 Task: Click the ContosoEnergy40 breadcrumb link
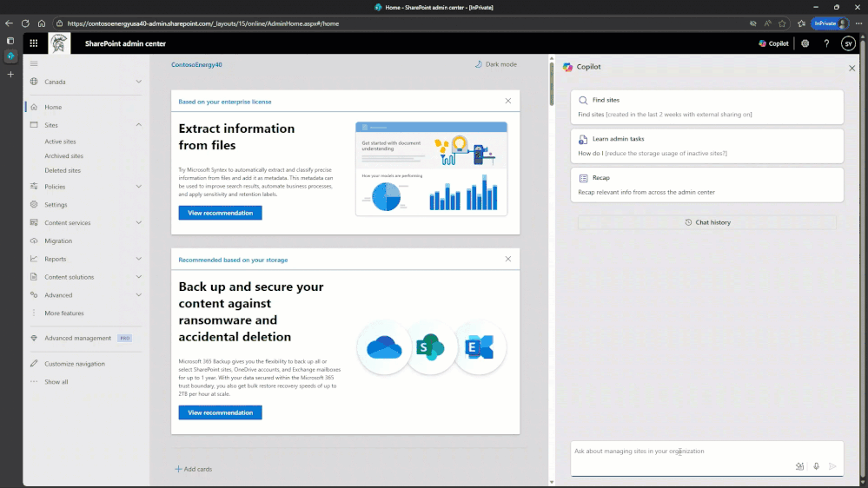pyautogui.click(x=196, y=65)
